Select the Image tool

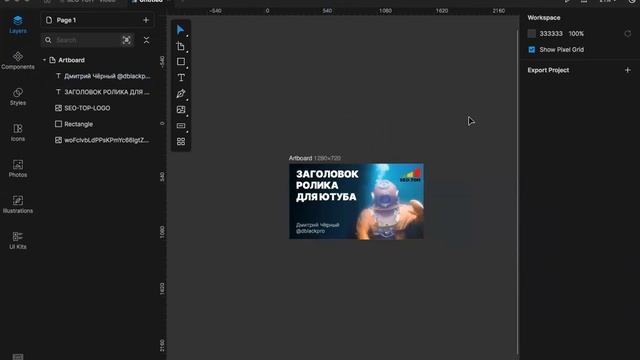pyautogui.click(x=180, y=109)
